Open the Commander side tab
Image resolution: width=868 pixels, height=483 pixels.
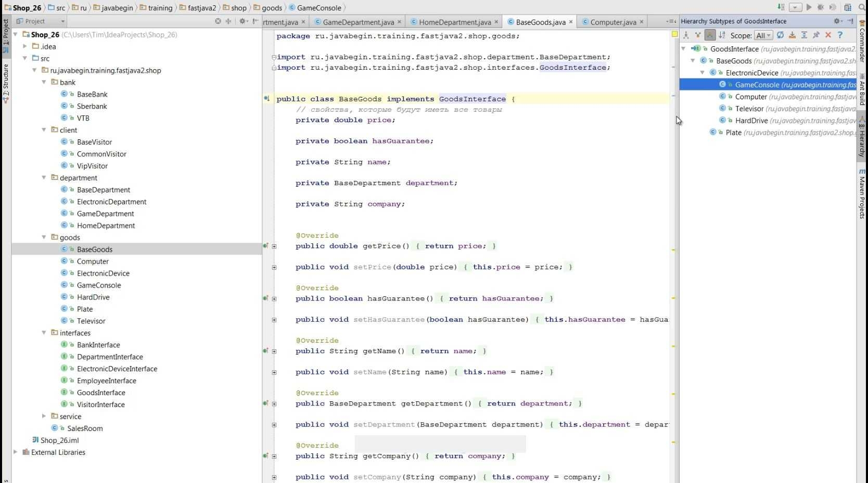pos(862,41)
